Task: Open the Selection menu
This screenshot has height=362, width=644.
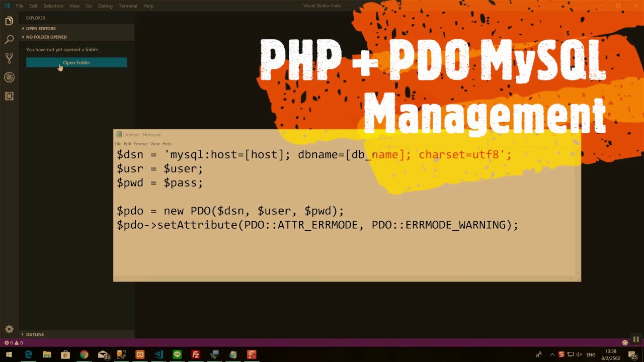Action: (x=53, y=6)
